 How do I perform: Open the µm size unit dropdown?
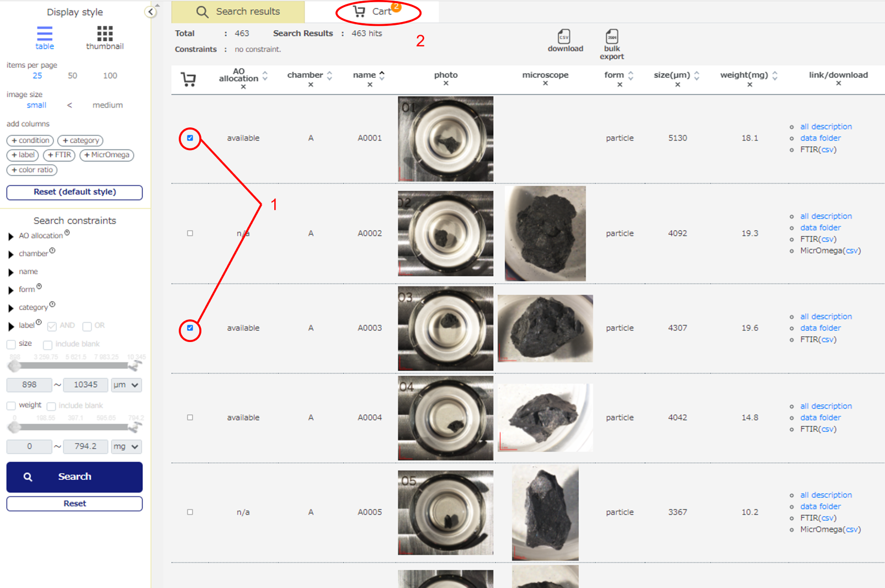[126, 385]
